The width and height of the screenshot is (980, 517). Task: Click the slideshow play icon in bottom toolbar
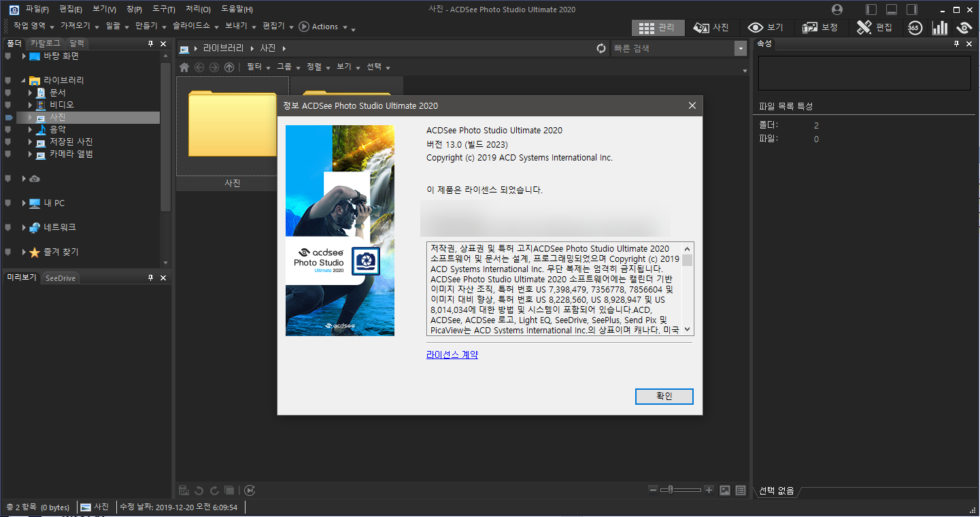click(x=250, y=490)
